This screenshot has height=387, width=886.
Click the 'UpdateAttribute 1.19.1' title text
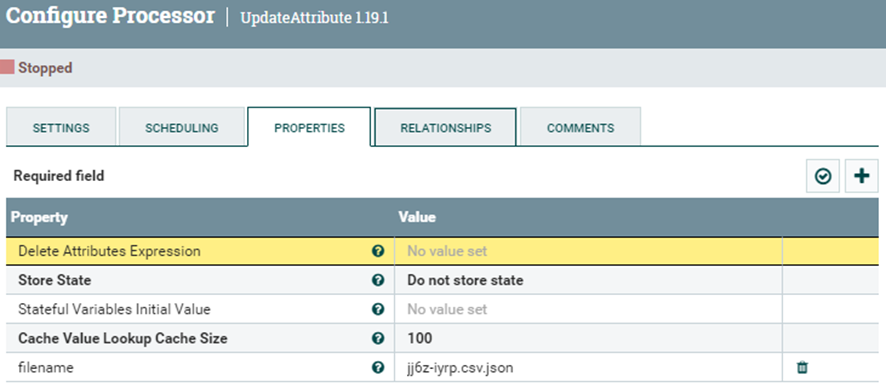pos(314,18)
